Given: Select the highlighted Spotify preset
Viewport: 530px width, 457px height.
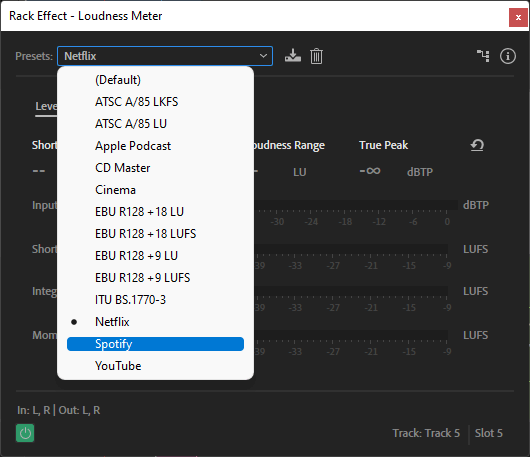Looking at the screenshot, I should point(155,344).
